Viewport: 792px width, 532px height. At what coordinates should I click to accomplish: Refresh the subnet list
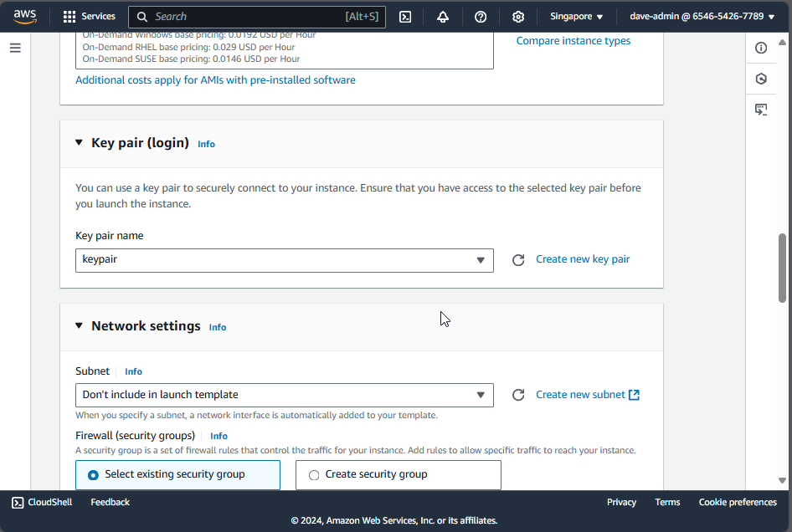pos(518,395)
